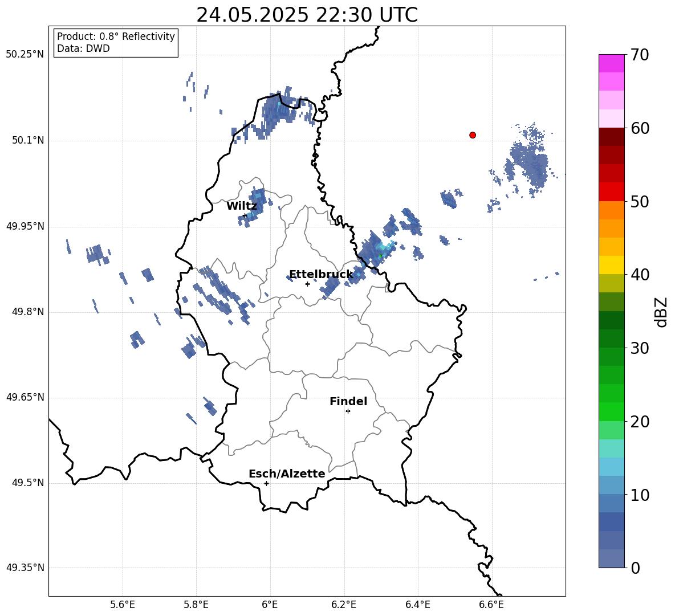Click the 6.2°E longitude label
675x616 pixels.
(x=344, y=605)
